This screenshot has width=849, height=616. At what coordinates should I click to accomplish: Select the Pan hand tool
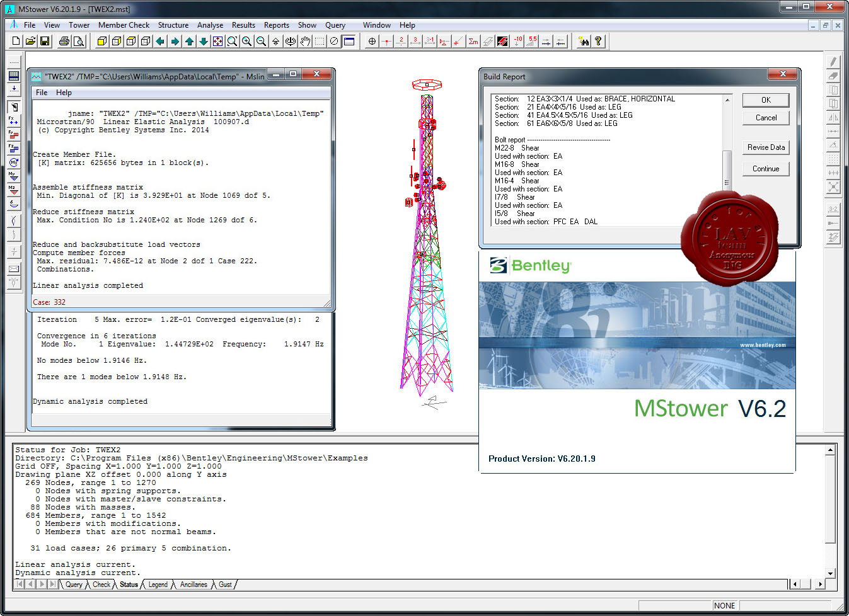point(305,41)
